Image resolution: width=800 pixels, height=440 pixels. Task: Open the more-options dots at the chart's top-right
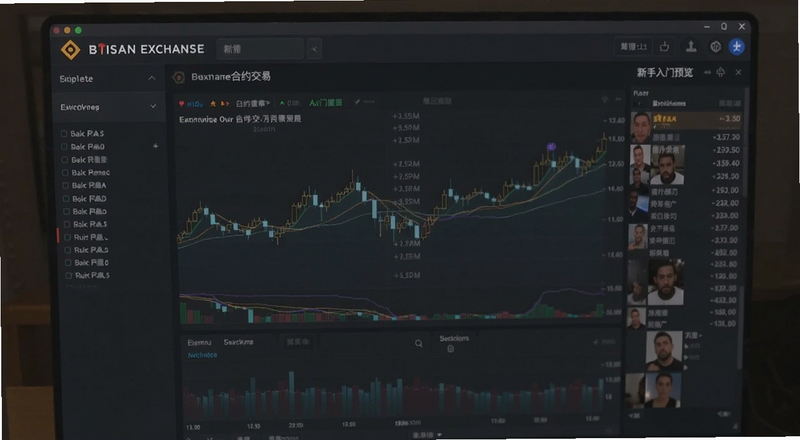click(618, 99)
